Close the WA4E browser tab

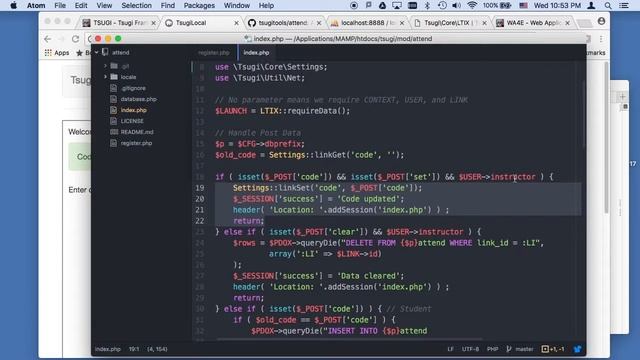click(x=567, y=23)
